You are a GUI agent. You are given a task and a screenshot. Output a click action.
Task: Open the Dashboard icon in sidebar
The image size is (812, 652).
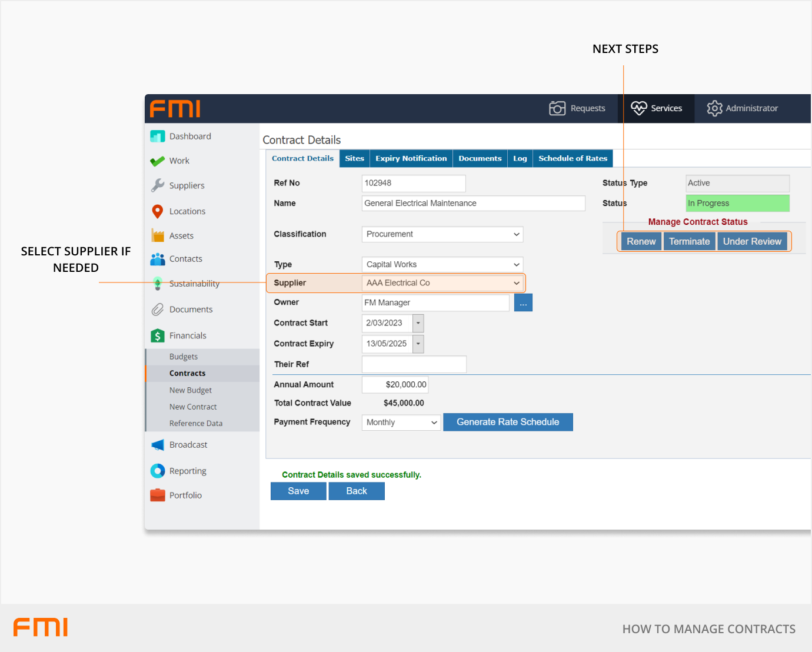point(158,137)
